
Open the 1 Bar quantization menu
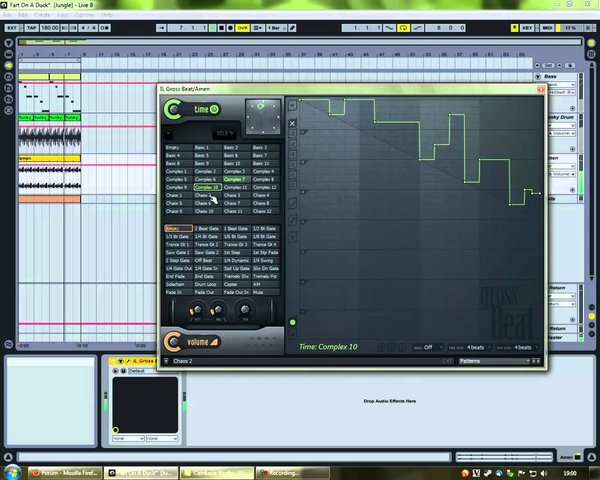[276, 28]
